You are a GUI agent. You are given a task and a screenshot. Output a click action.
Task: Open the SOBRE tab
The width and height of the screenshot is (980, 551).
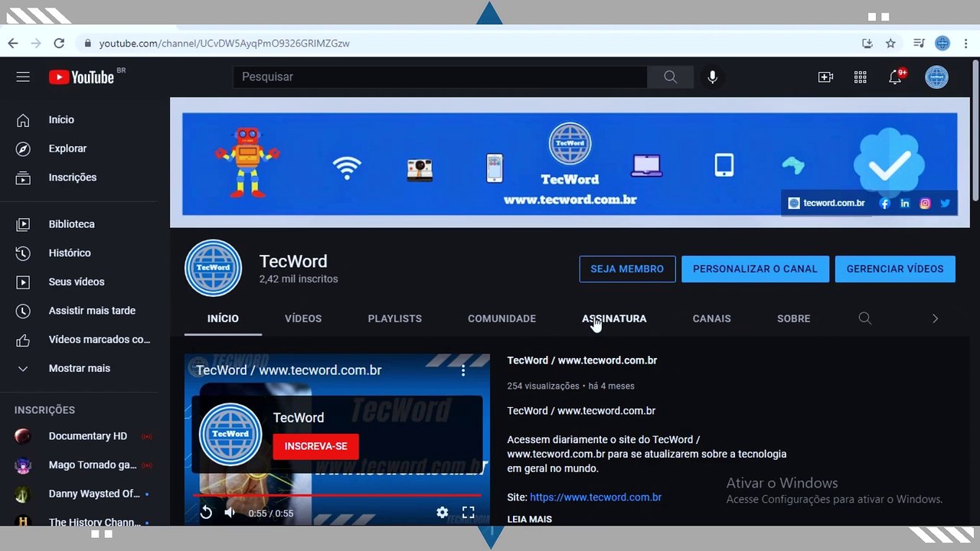pyautogui.click(x=793, y=318)
